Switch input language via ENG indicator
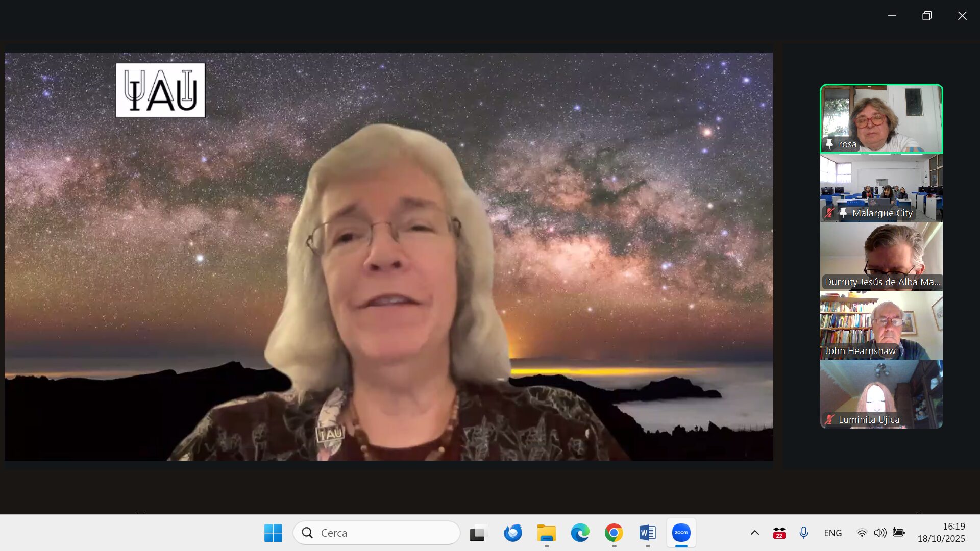Screen dimensions: 980x551 pyautogui.click(x=832, y=533)
